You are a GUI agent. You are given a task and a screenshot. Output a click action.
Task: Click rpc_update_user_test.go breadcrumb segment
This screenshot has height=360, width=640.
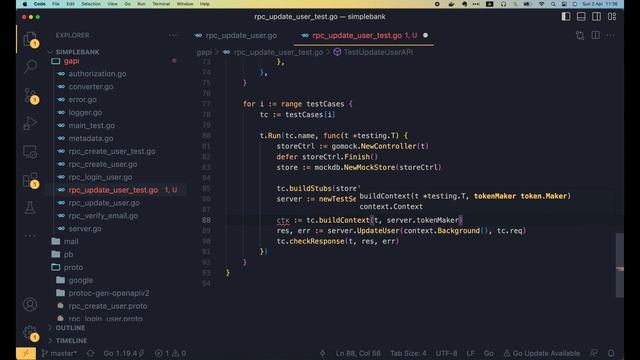pos(273,52)
